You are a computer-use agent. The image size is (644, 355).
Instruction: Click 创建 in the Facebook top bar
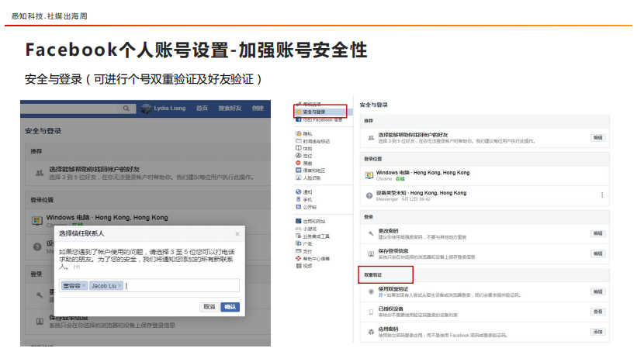click(258, 109)
